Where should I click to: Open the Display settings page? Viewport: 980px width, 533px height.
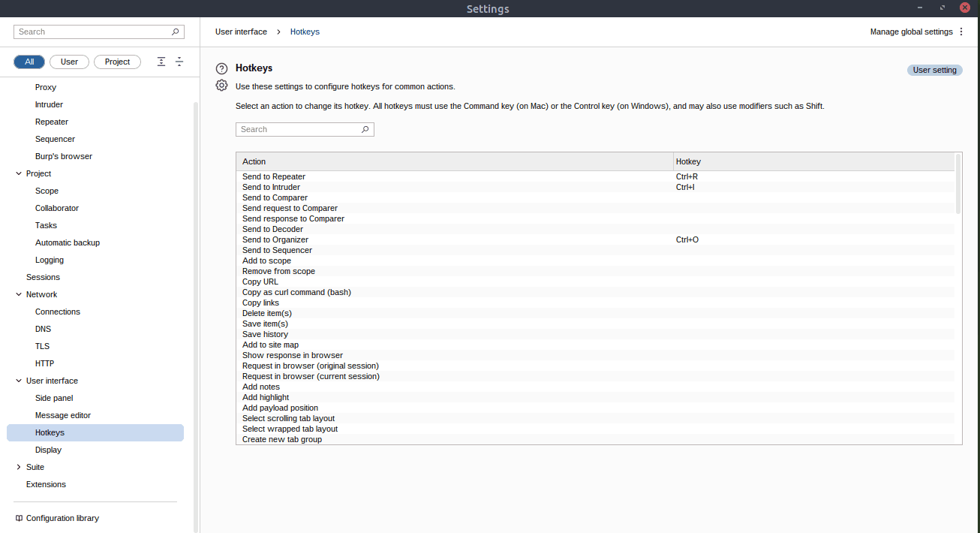[x=48, y=450]
